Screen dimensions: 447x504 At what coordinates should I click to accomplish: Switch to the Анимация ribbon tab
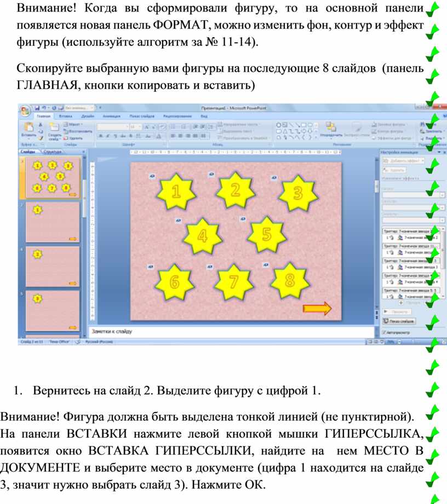(111, 116)
